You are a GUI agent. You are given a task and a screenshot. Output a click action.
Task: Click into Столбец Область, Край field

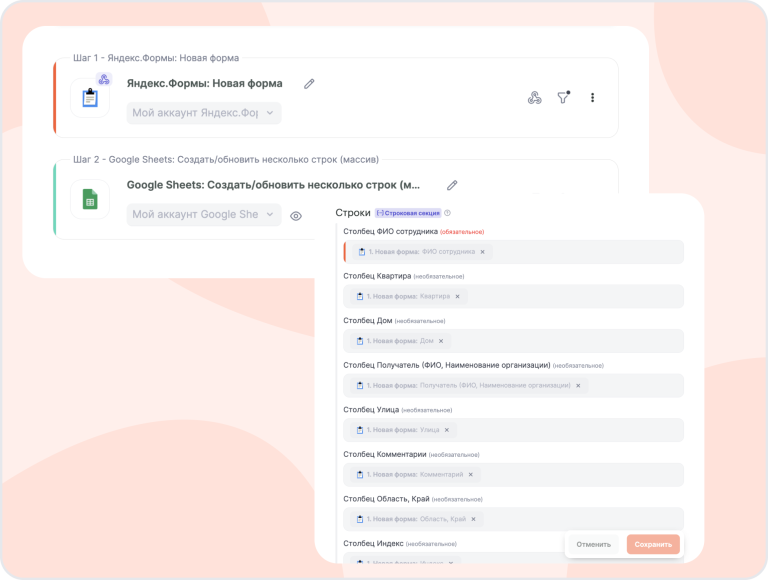tap(513, 519)
